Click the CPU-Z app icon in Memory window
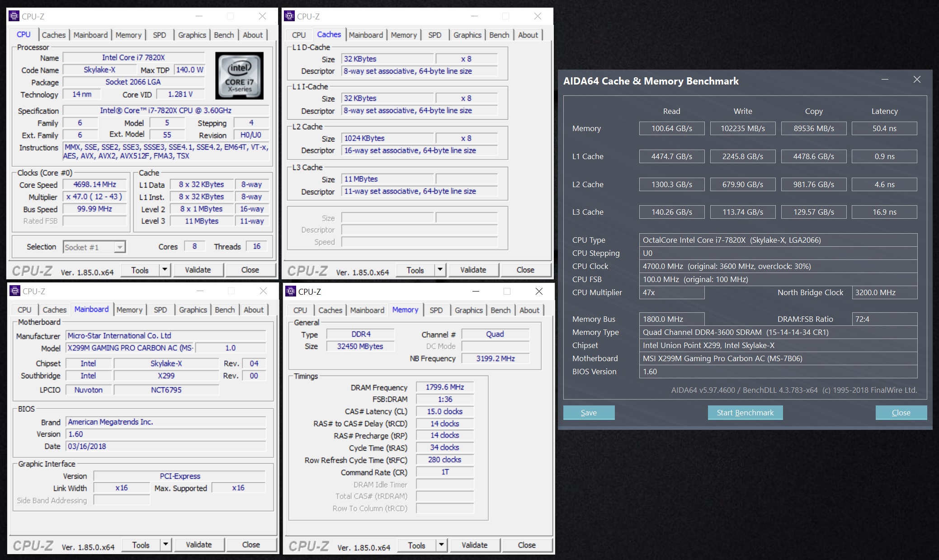The image size is (939, 560). tap(291, 291)
